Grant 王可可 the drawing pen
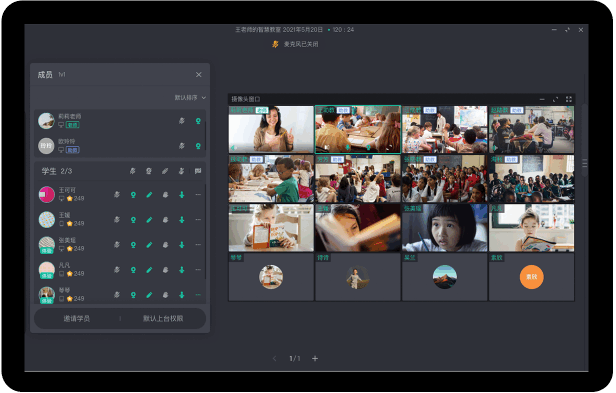The height and width of the screenshot is (393, 616). click(x=149, y=195)
